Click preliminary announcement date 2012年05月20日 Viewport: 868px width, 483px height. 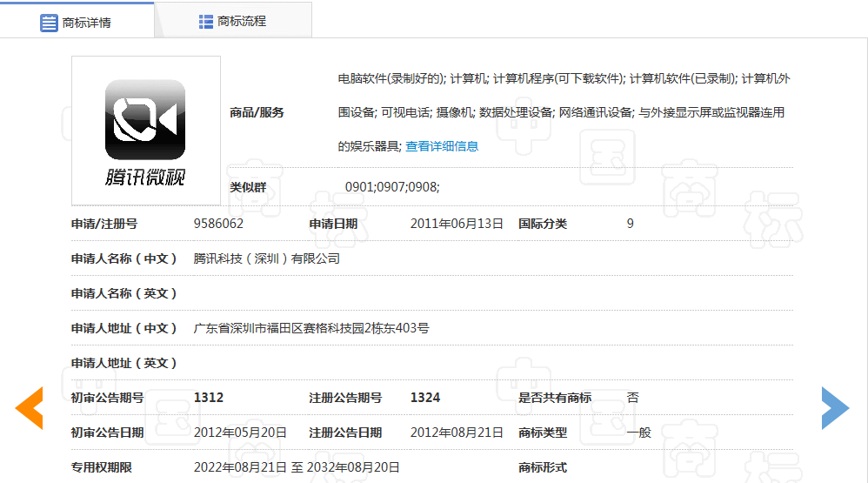pyautogui.click(x=240, y=433)
